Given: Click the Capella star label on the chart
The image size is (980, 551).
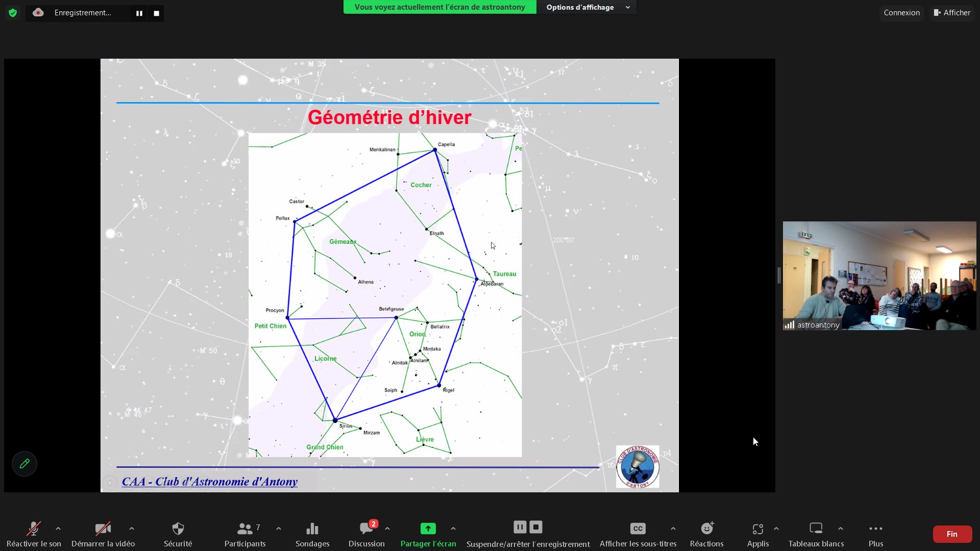Looking at the screenshot, I should (446, 144).
